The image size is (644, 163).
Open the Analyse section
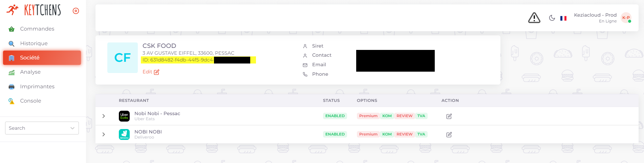point(30,72)
